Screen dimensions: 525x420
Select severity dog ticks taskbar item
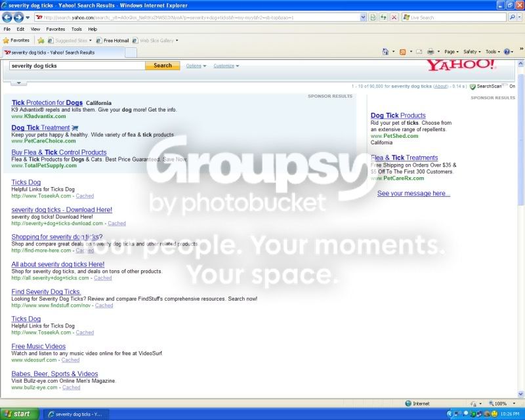point(75,414)
